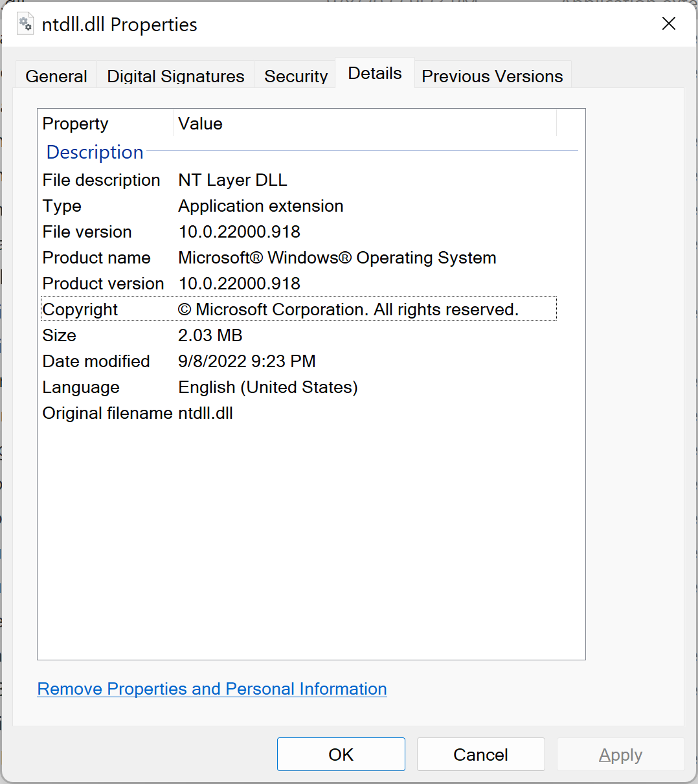The width and height of the screenshot is (698, 784).
Task: Click the Cancel button
Action: [481, 754]
